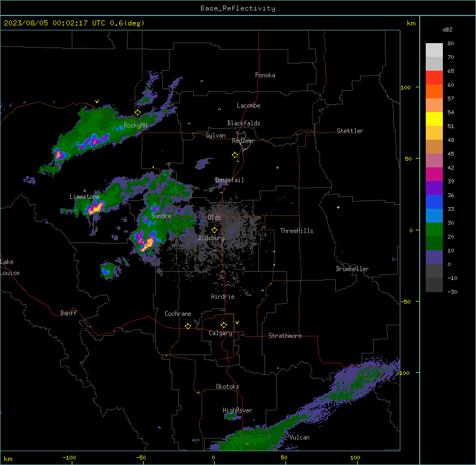476x465 pixels.
Task: Click the 50 tick on the horizontal axis
Action: tap(284, 457)
